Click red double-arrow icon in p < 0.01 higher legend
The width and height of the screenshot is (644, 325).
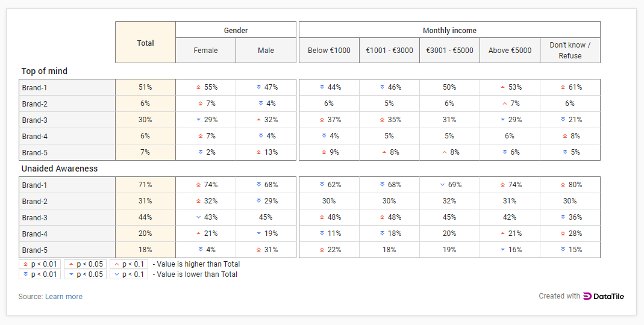[x=25, y=264]
